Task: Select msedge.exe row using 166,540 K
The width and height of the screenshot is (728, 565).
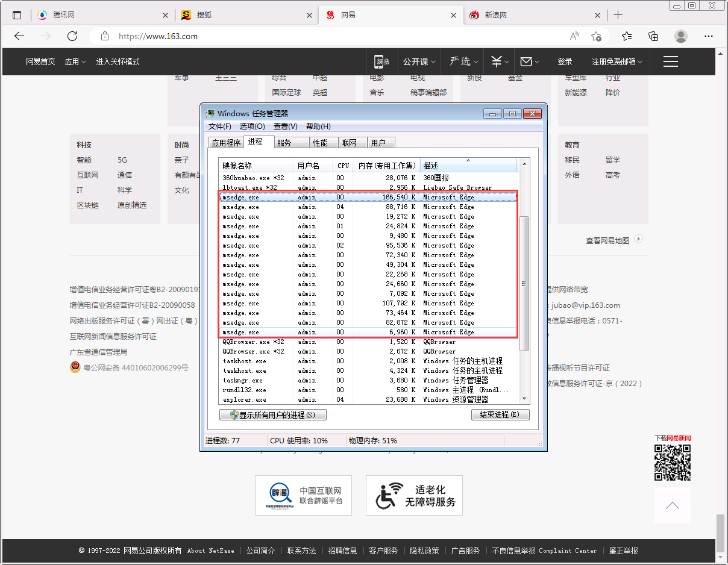Action: [368, 197]
